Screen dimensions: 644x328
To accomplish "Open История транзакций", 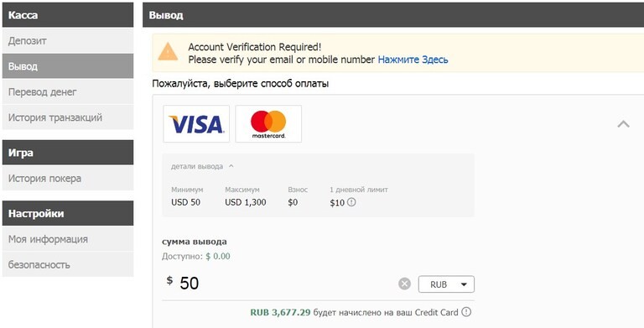I will tap(68, 117).
